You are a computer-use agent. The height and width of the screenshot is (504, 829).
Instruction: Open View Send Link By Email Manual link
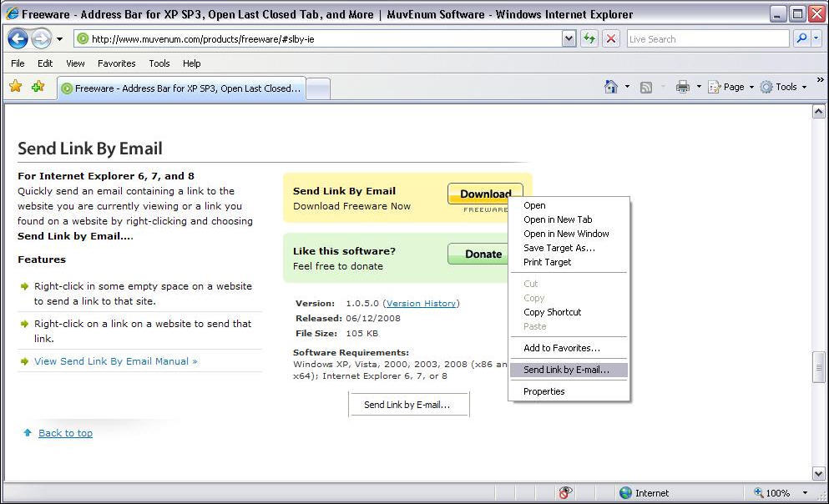pos(116,361)
